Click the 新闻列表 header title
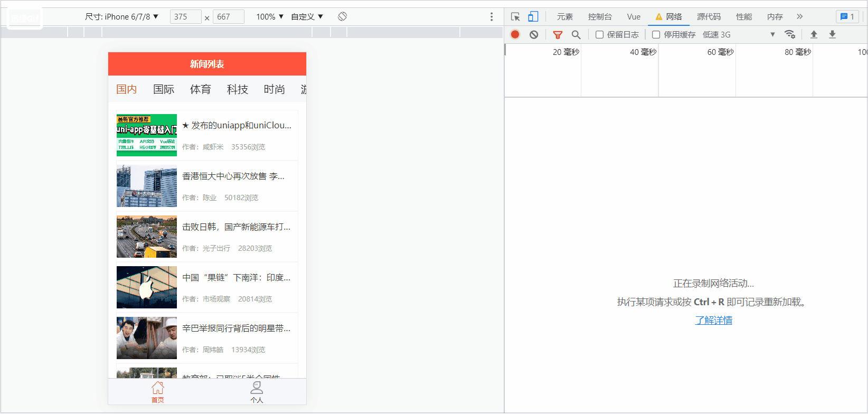The height and width of the screenshot is (414, 868). [207, 64]
